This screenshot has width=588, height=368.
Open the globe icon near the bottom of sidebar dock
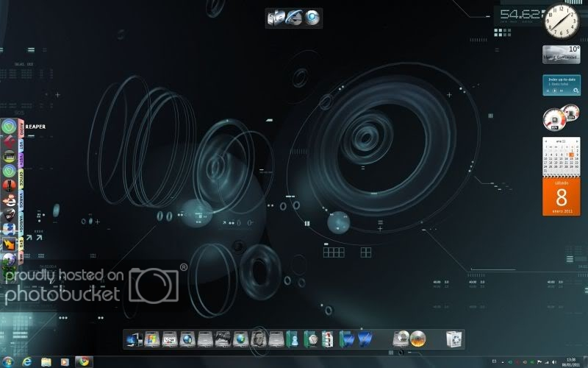point(9,259)
